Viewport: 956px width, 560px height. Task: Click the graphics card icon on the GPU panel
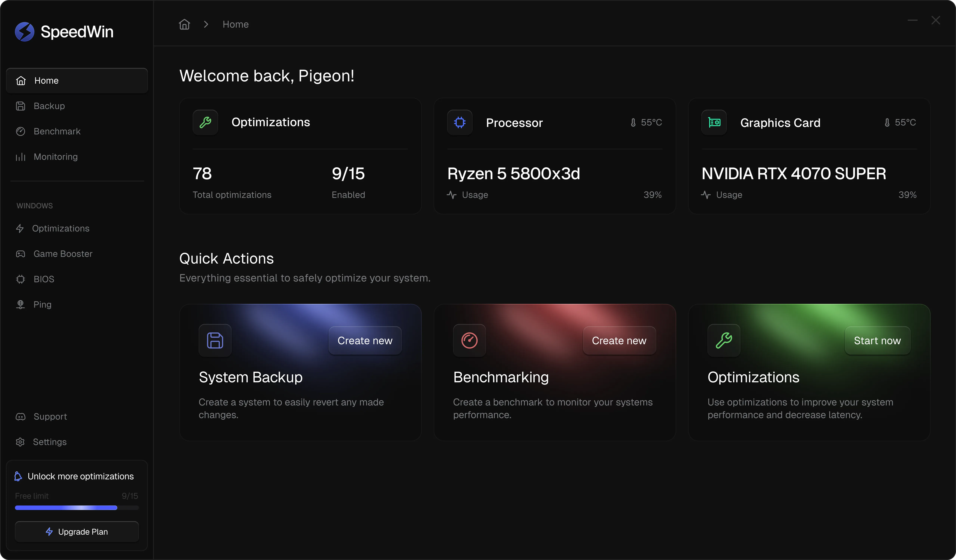[714, 122]
